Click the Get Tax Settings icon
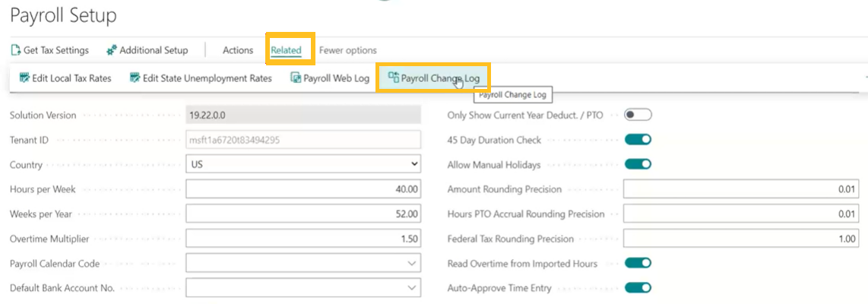 click(x=16, y=50)
